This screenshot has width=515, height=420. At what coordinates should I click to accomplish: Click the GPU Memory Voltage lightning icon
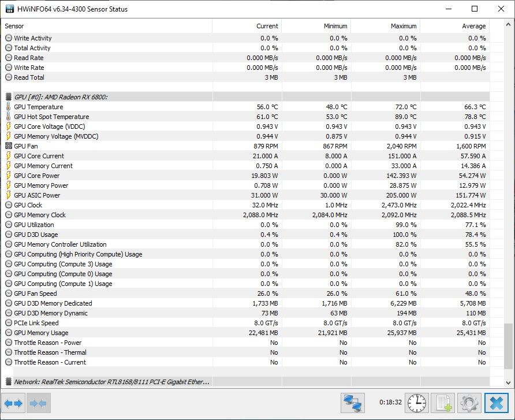pos(9,136)
